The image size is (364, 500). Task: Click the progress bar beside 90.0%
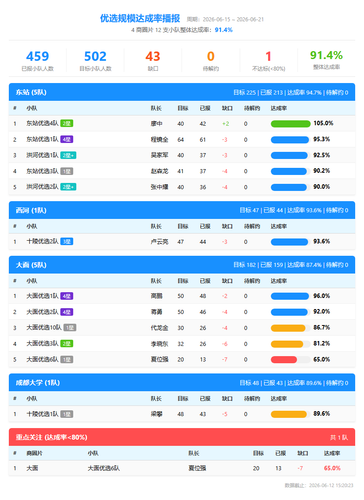coord(291,187)
